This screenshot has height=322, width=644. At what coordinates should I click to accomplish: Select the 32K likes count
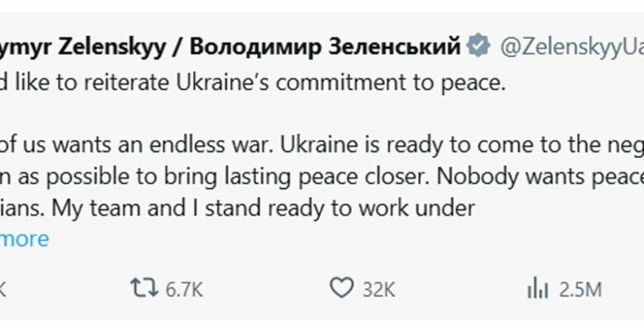pos(379,290)
